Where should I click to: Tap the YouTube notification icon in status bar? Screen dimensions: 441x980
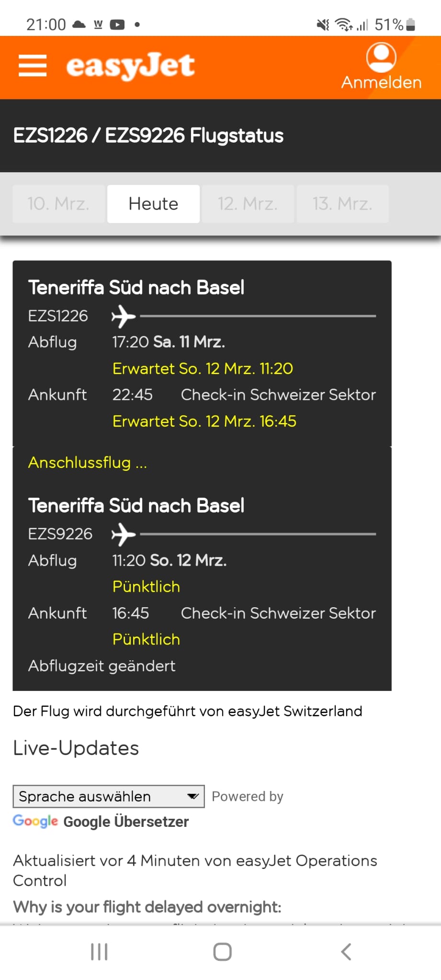(117, 24)
